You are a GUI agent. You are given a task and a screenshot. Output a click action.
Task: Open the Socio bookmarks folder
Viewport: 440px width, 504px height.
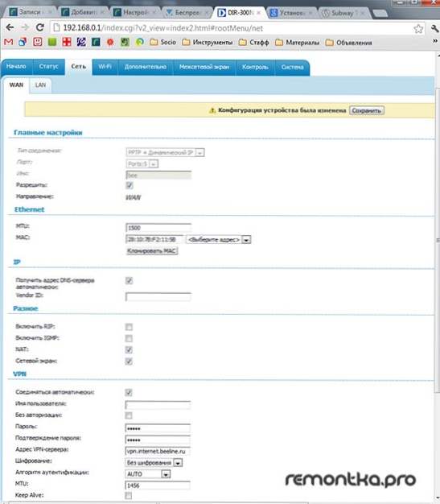pos(162,42)
